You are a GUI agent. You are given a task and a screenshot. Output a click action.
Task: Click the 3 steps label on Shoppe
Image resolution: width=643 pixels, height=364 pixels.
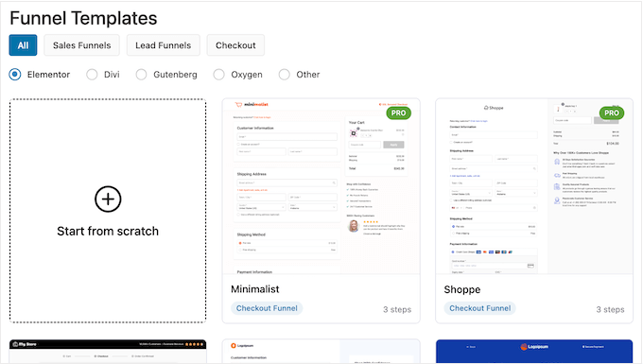[x=610, y=309]
